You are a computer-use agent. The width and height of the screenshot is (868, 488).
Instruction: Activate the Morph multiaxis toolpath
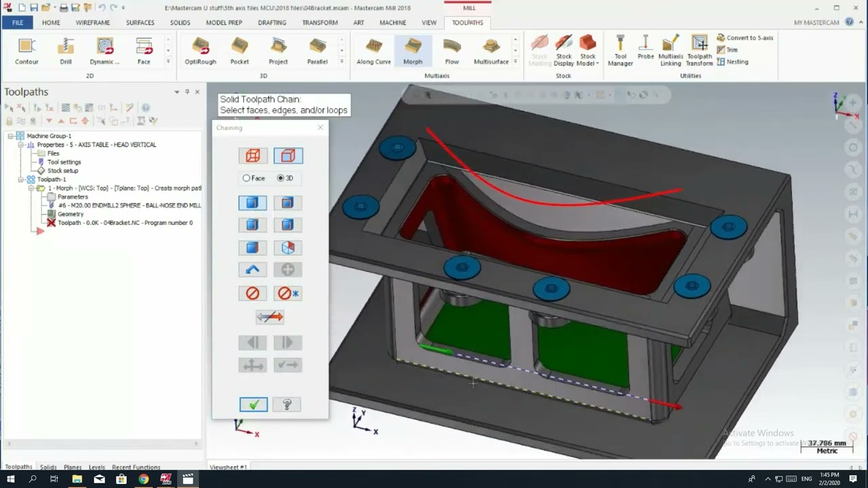413,51
